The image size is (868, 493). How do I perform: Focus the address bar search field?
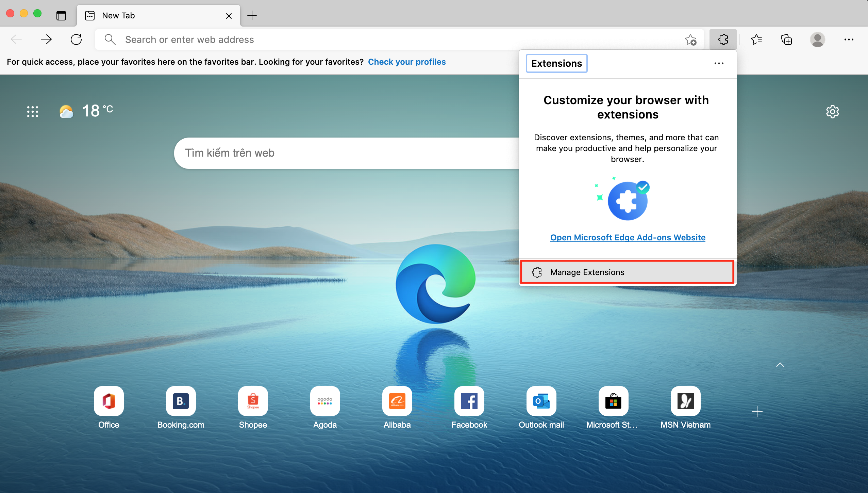click(x=400, y=39)
